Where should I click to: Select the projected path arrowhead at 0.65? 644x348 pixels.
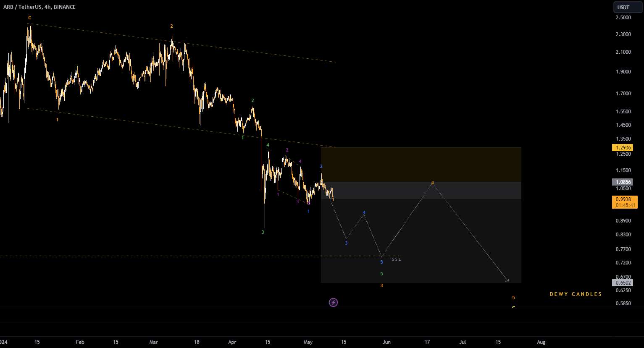coord(507,280)
